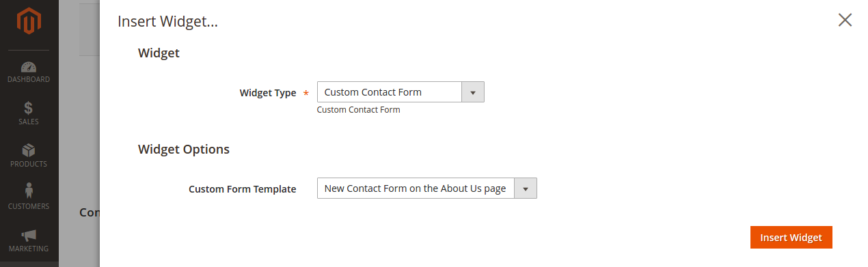Select the SALES text label in sidebar
868x267 pixels.
(x=29, y=122)
